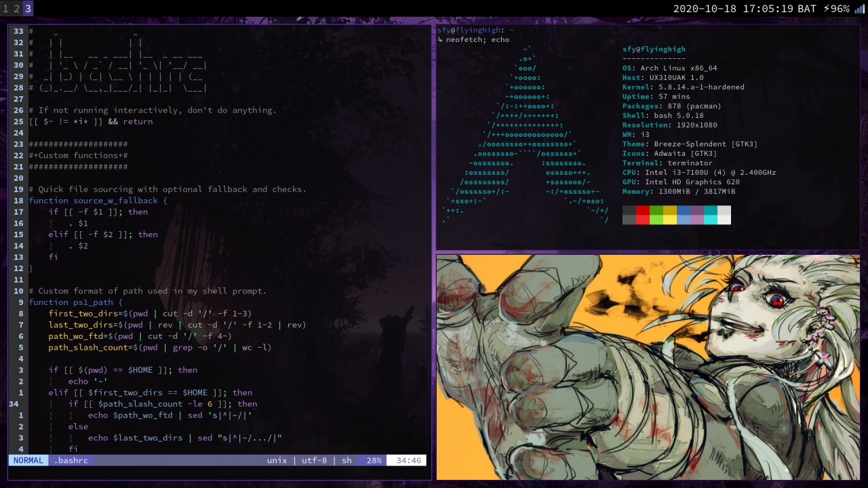Viewport: 868px width, 488px height.
Task: Click the 'If not running interactively' comment
Action: 153,110
